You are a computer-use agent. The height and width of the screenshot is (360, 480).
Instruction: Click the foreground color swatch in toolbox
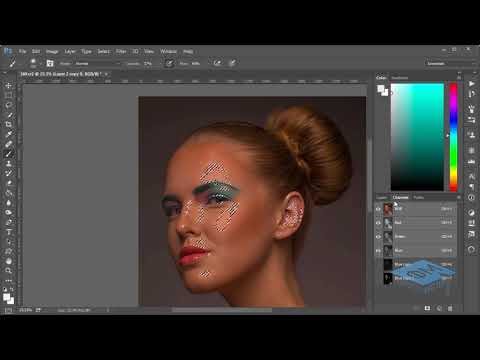tap(7, 297)
